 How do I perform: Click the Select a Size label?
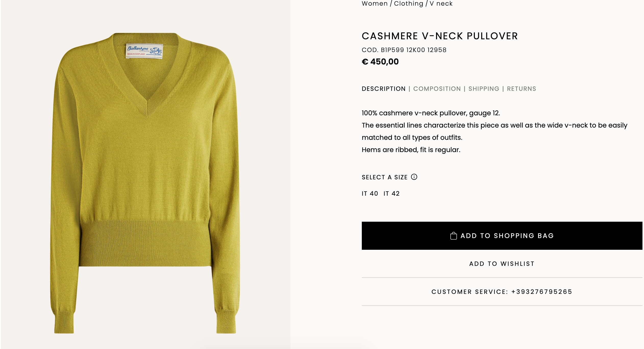click(x=385, y=177)
